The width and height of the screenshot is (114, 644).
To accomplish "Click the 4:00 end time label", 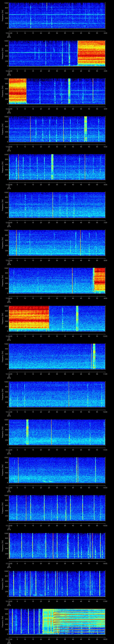I will pos(105,109).
